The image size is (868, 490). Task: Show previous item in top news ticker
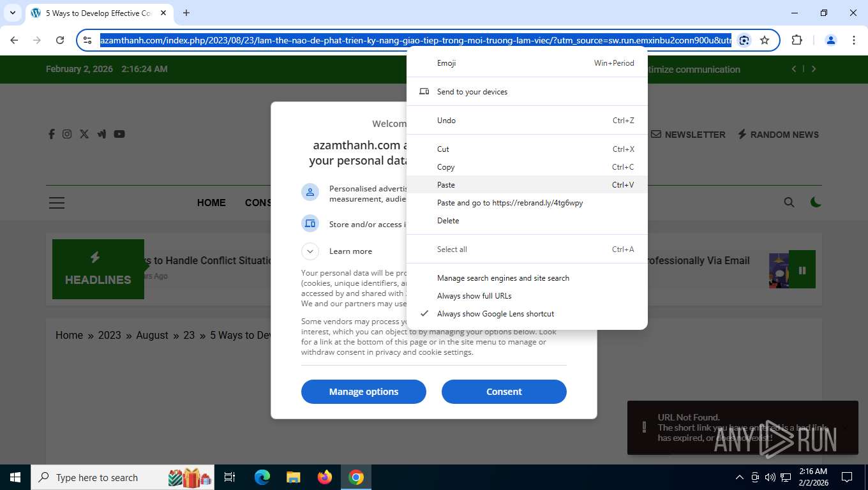(x=794, y=69)
